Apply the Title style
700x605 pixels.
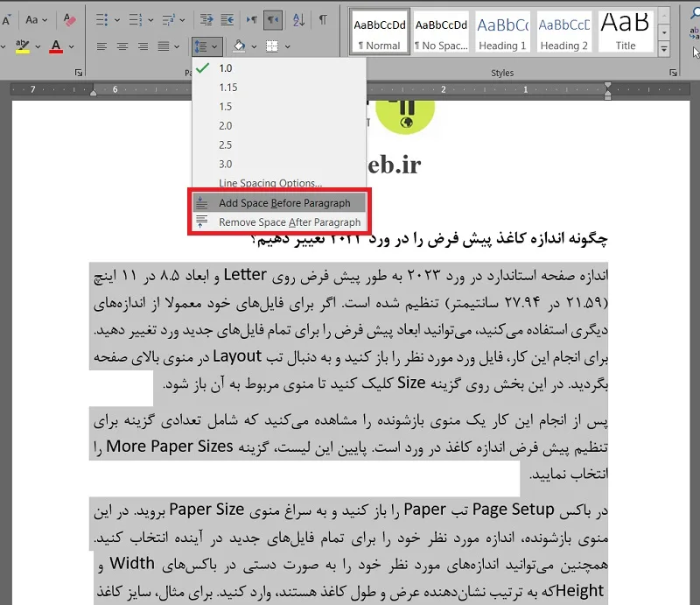[x=626, y=32]
